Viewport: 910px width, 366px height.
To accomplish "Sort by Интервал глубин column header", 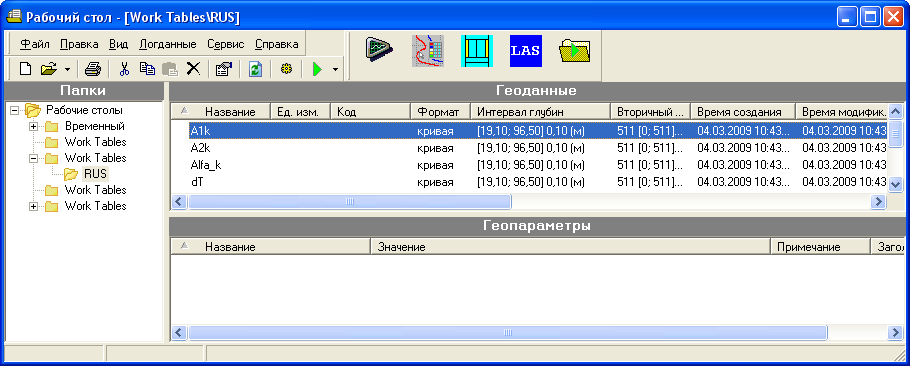I will [x=540, y=112].
